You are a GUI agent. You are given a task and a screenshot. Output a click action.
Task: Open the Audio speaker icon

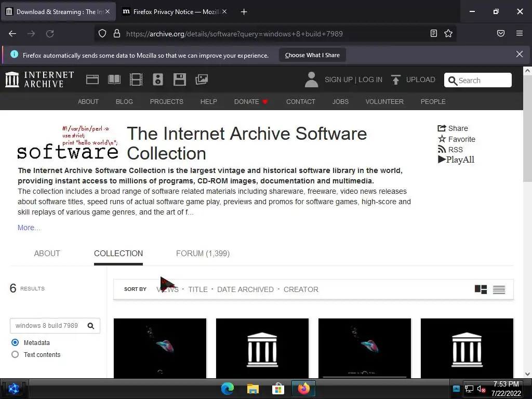click(x=158, y=79)
